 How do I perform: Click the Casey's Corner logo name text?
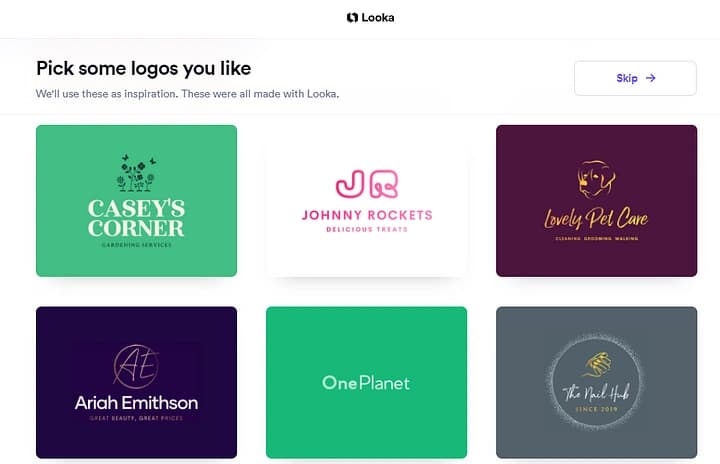click(x=136, y=218)
